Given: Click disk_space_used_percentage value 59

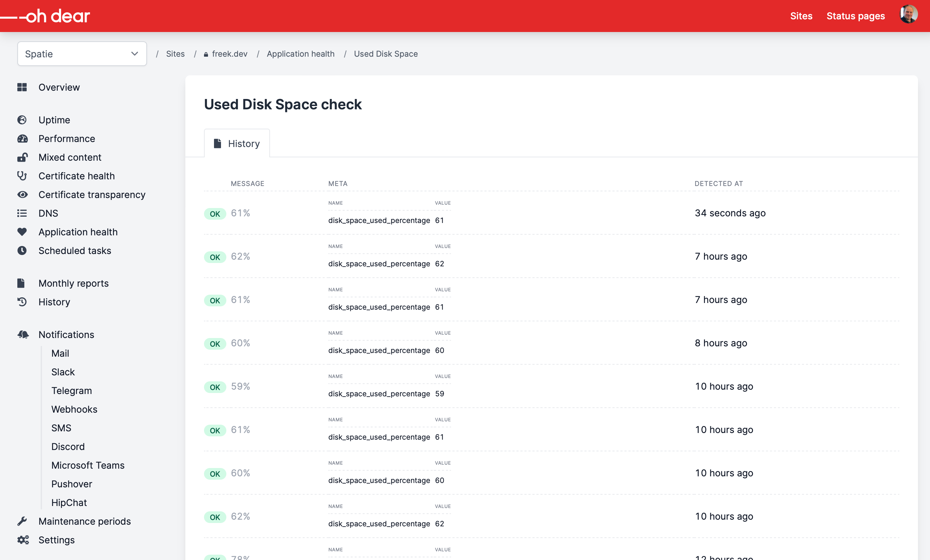Looking at the screenshot, I should pos(440,394).
